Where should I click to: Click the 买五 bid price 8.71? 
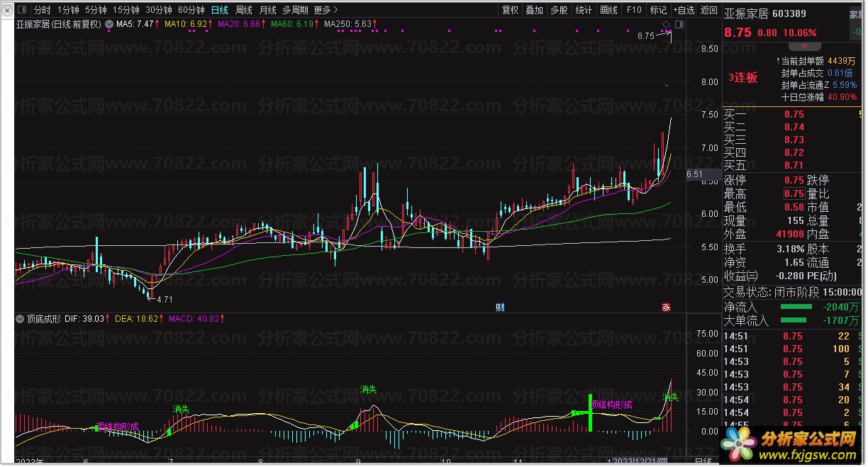(x=794, y=165)
